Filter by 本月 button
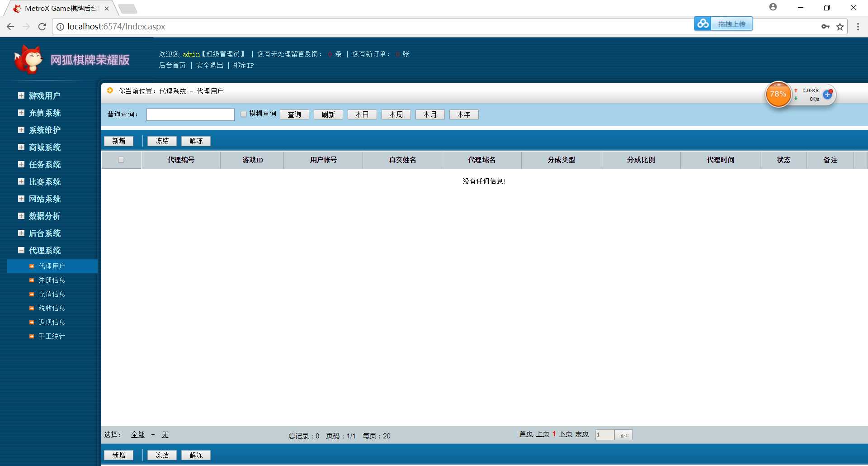This screenshot has width=868, height=466. (x=430, y=114)
